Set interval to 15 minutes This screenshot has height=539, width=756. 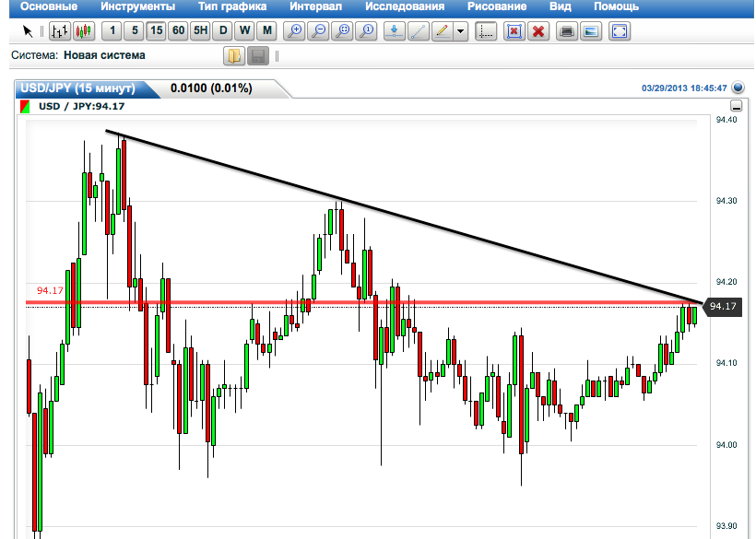pos(156,31)
